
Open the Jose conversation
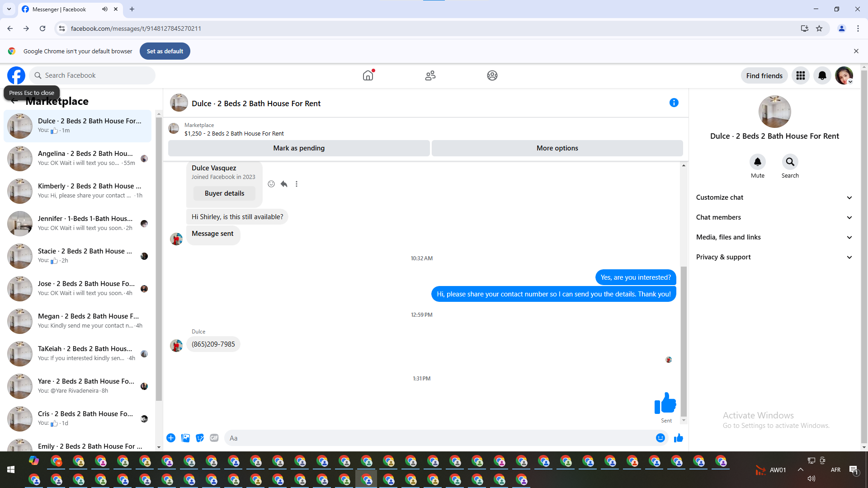click(78, 289)
